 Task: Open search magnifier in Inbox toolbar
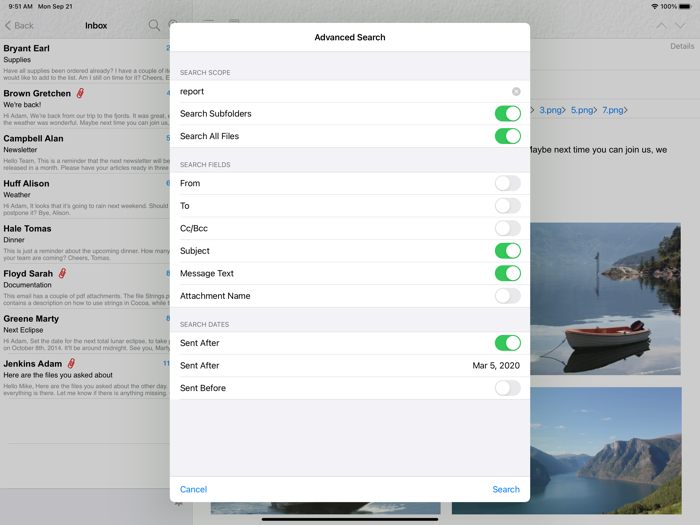pyautogui.click(x=154, y=25)
